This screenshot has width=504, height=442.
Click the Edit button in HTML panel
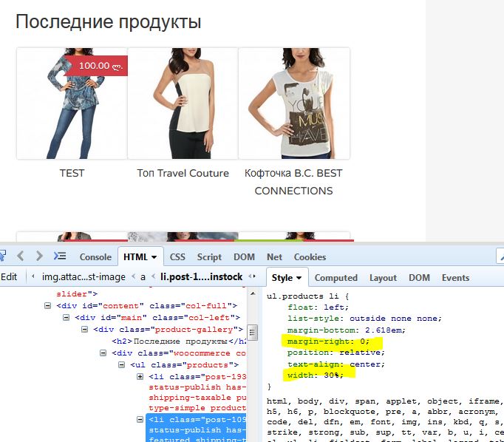(9, 277)
